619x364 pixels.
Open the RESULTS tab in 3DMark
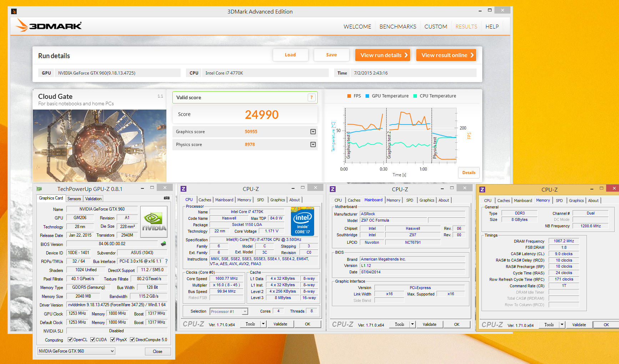point(466,27)
